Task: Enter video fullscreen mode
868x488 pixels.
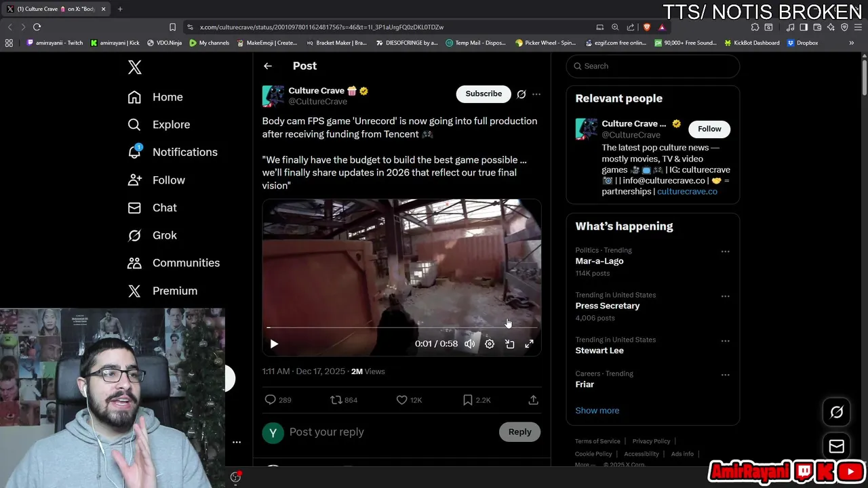Action: point(529,344)
